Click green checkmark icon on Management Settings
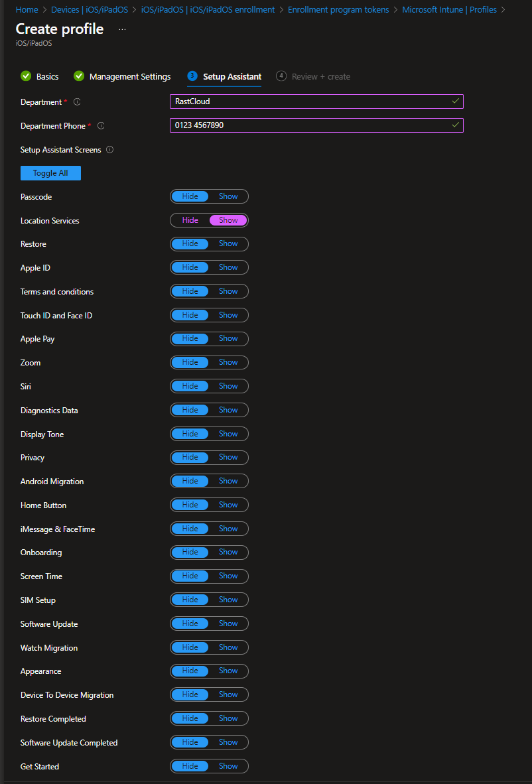The height and width of the screenshot is (784, 532). click(79, 76)
